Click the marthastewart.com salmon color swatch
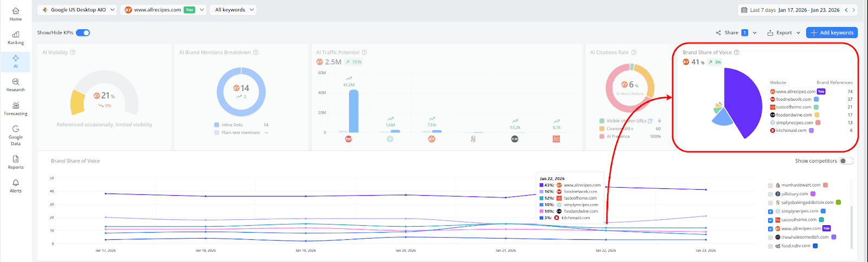Screen dimensions: 868x262 [825, 186]
